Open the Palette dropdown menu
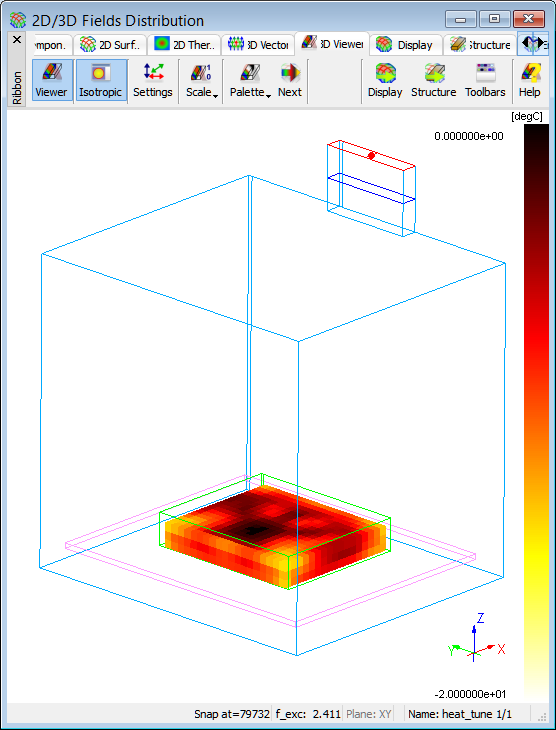This screenshot has height=730, width=556. [250, 81]
